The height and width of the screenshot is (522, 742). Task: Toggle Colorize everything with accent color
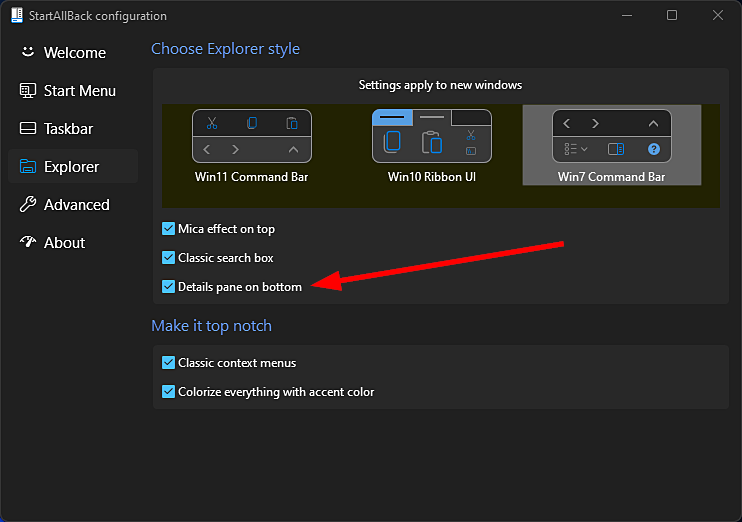(168, 392)
